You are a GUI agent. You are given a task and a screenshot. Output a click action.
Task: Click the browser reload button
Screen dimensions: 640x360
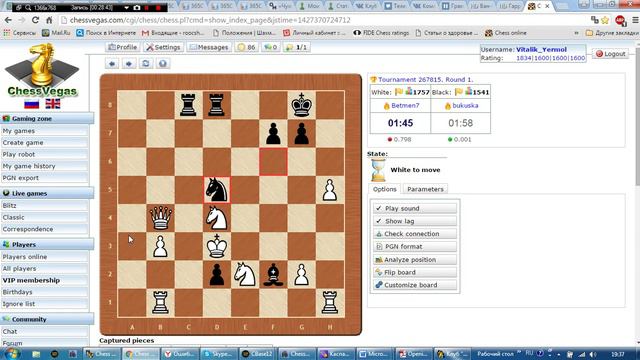point(36,20)
